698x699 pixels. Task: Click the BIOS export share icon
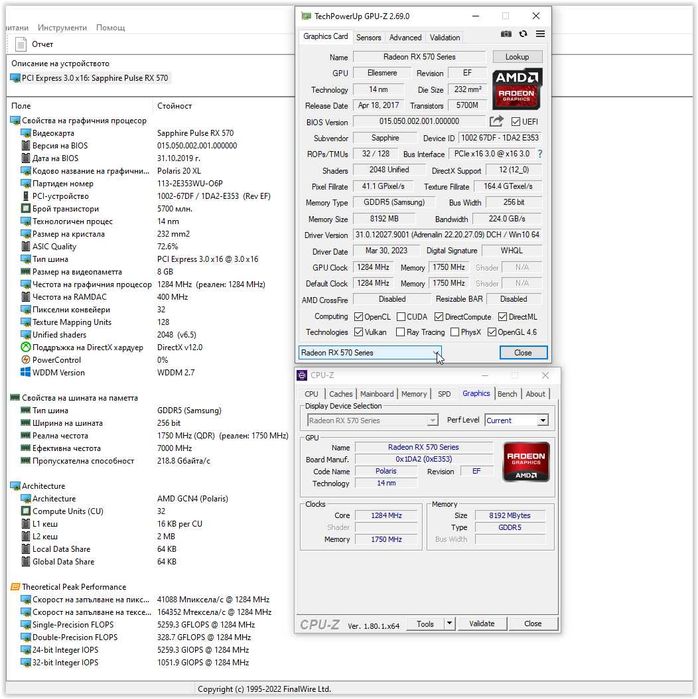[x=496, y=121]
